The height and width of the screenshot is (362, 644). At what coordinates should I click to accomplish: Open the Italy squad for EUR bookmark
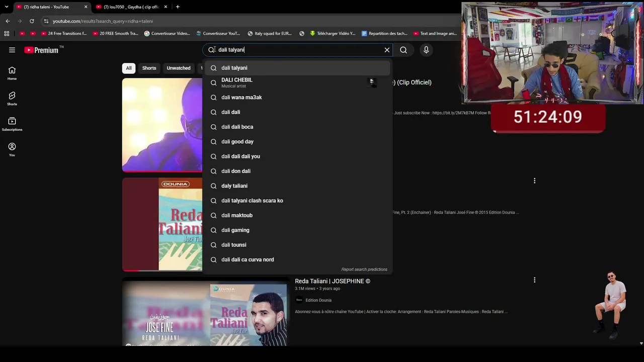(270, 34)
